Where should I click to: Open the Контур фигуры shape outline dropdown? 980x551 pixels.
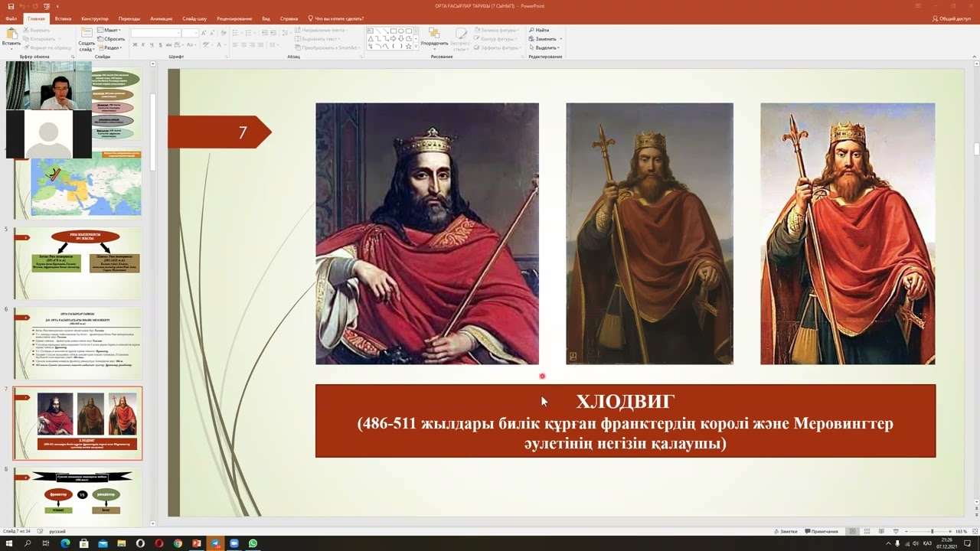coord(496,39)
